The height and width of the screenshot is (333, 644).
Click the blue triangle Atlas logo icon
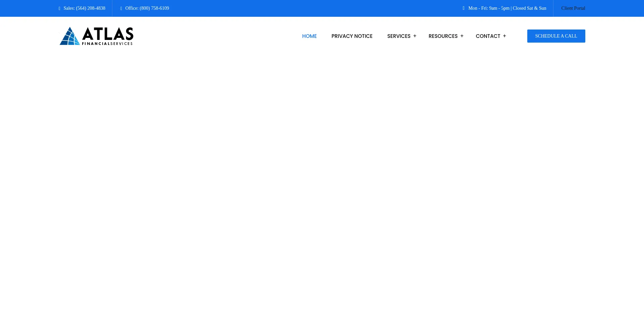pos(70,36)
